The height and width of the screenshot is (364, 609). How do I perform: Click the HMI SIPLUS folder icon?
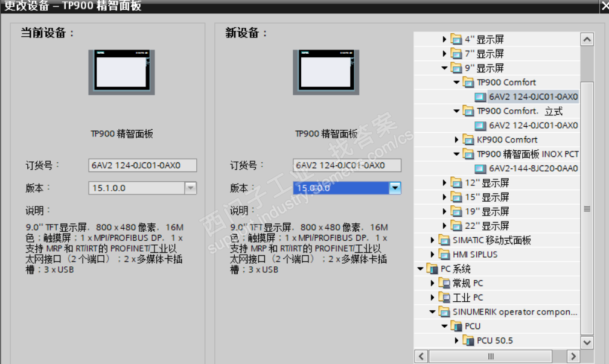point(444,255)
